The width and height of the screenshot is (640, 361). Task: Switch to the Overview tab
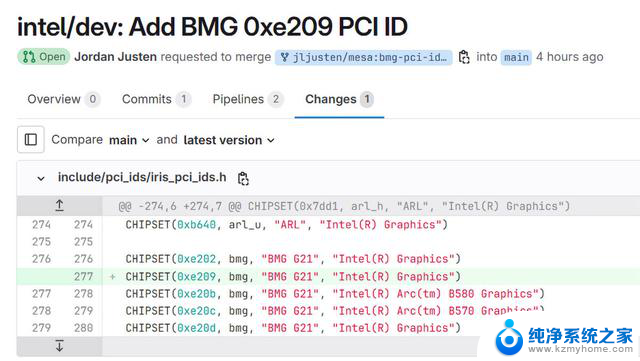(x=63, y=99)
